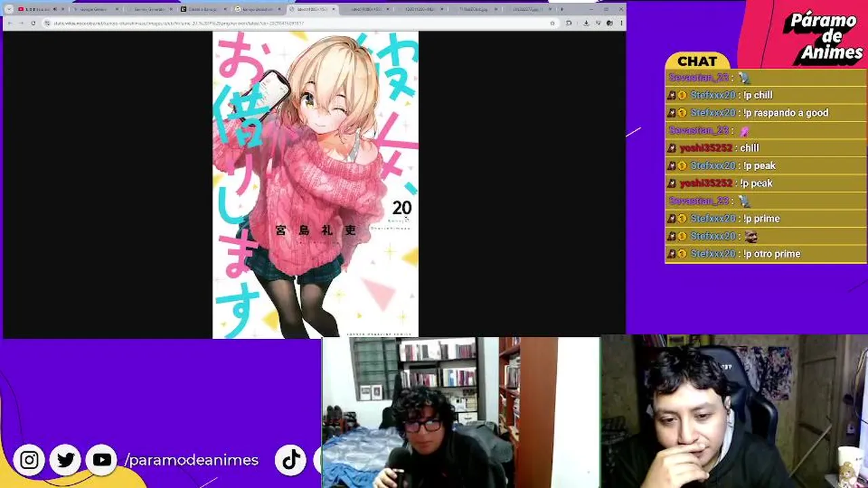Click the Instagram icon in overlay

point(29,460)
